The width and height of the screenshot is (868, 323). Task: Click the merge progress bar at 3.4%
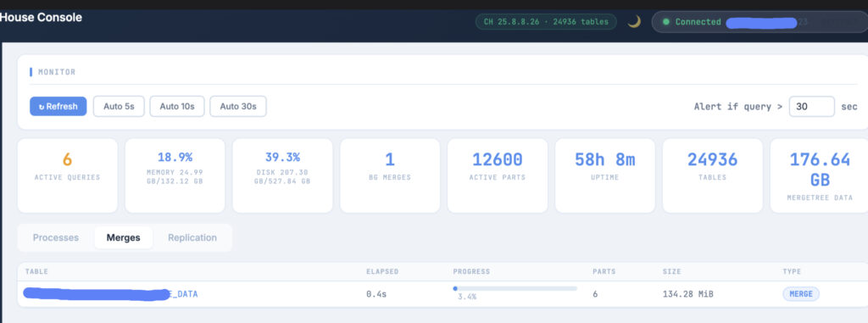pos(515,288)
